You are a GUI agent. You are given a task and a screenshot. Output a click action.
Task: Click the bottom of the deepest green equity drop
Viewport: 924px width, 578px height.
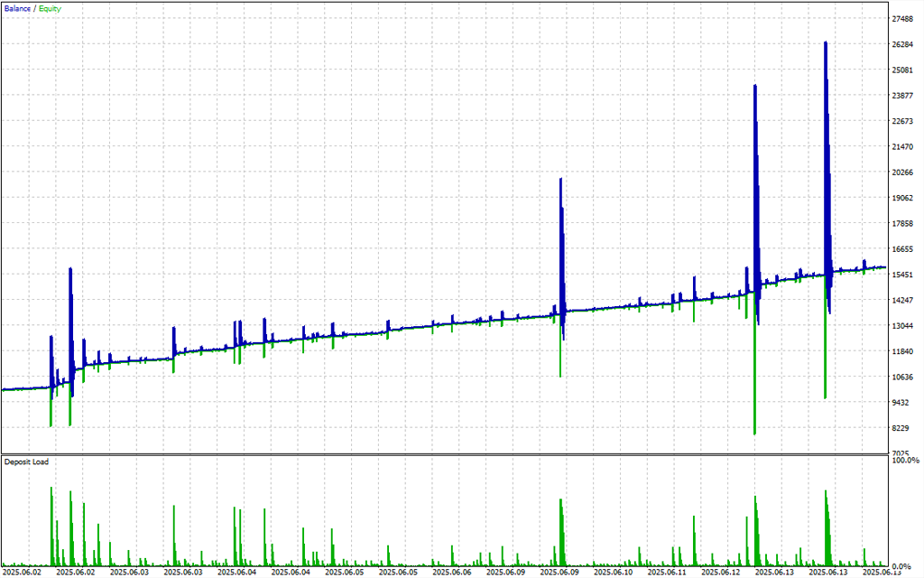coord(754,433)
